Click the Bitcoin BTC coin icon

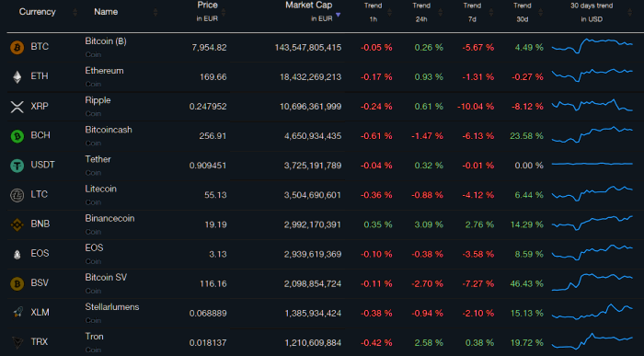(17, 47)
